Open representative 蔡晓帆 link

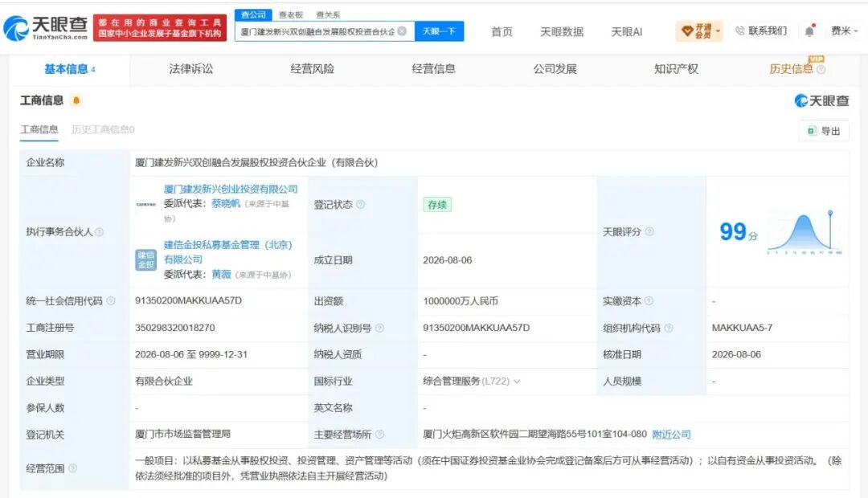click(226, 204)
